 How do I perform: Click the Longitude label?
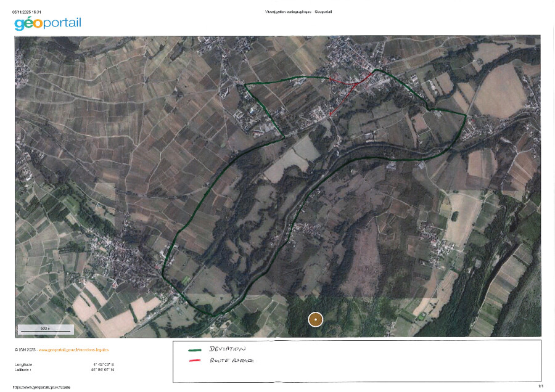24,365
